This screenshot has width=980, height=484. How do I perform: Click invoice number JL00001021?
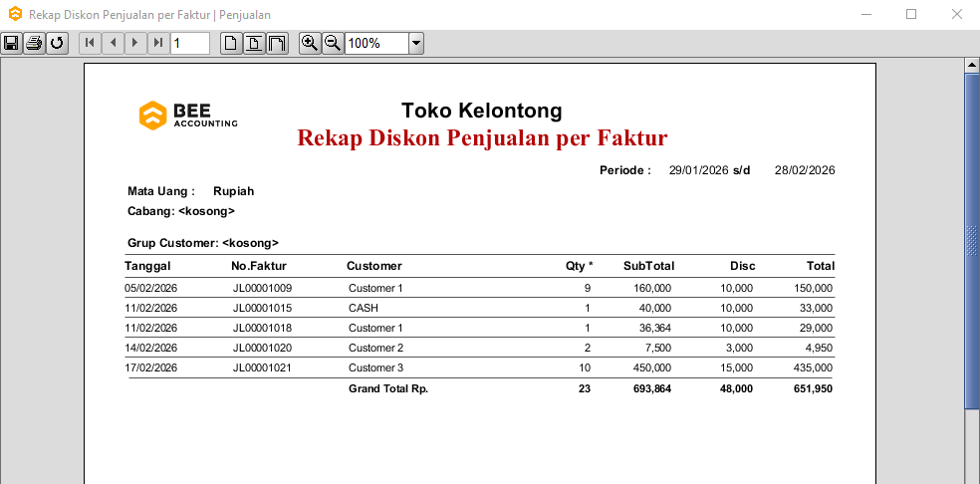[263, 367]
